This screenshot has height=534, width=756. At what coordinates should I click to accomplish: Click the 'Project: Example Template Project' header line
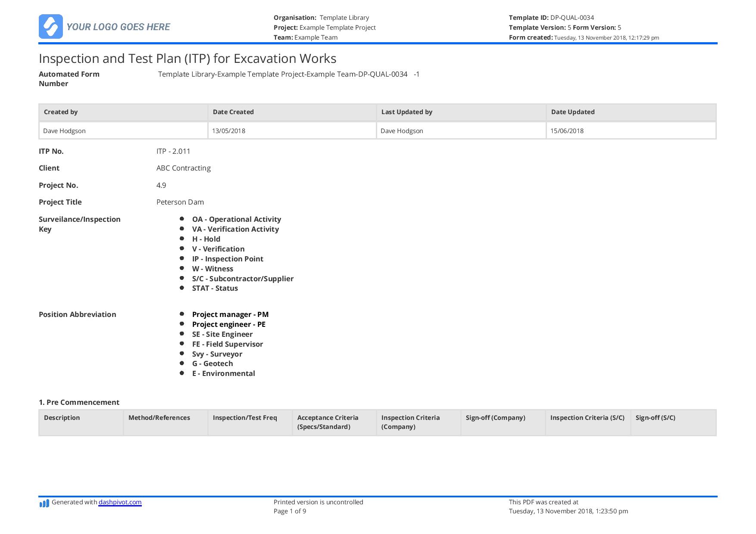tap(325, 28)
